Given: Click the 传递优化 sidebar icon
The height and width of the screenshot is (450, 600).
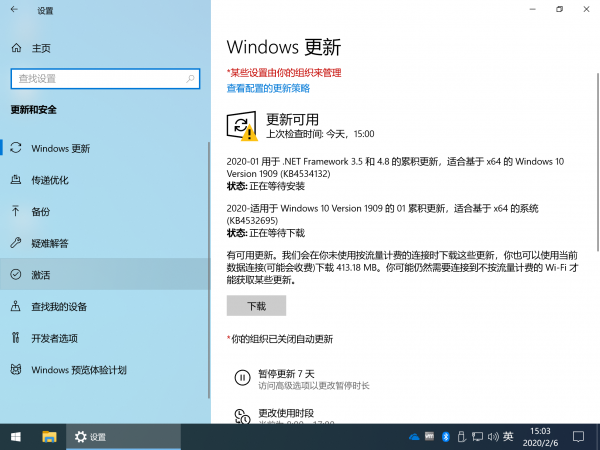Looking at the screenshot, I should click(x=16, y=179).
